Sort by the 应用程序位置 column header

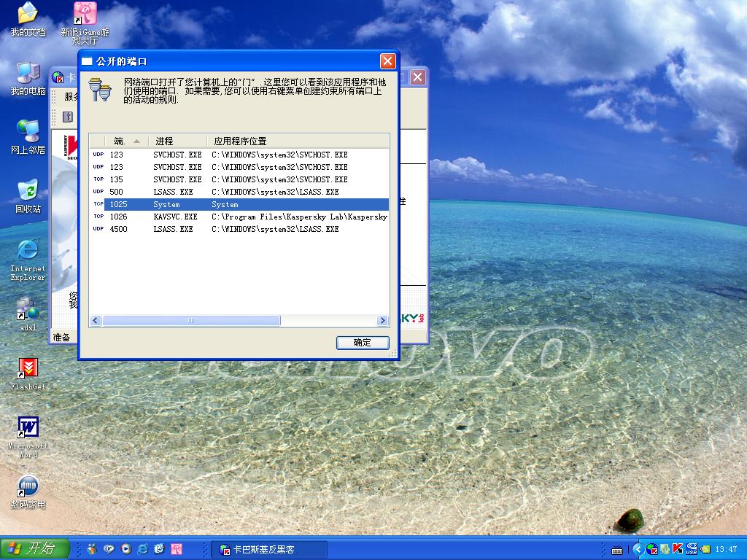pos(298,141)
